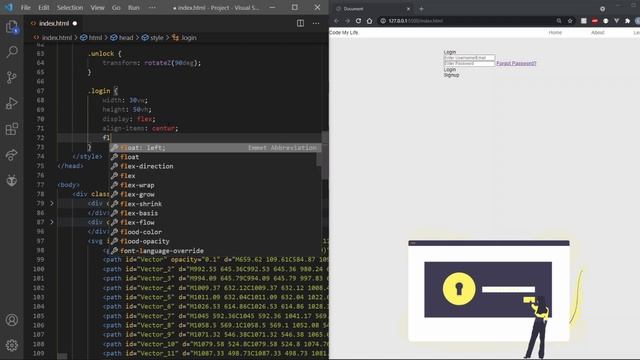Click the html breadcrumb segment
This screenshot has height=360, width=640.
tap(91, 38)
